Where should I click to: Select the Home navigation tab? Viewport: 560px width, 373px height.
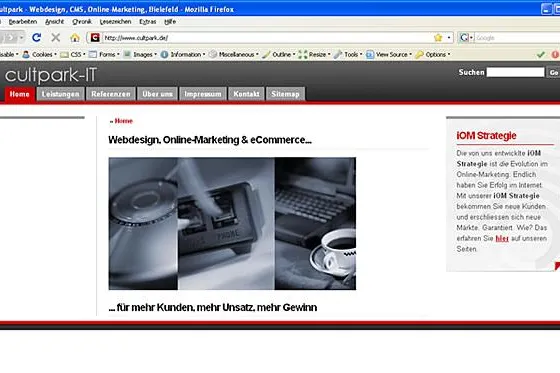point(20,94)
